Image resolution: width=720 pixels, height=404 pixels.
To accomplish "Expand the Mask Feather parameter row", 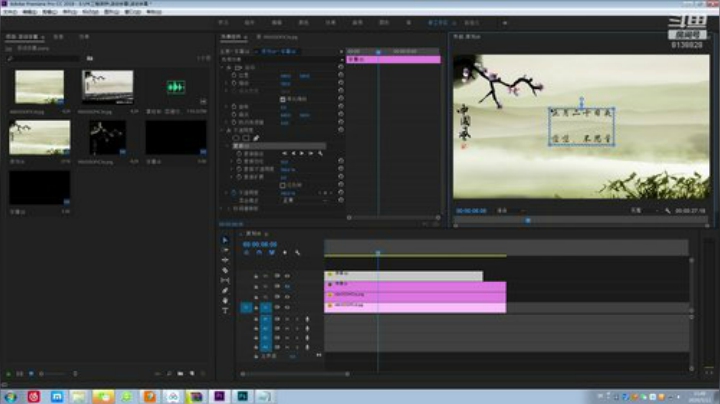I will 232,161.
